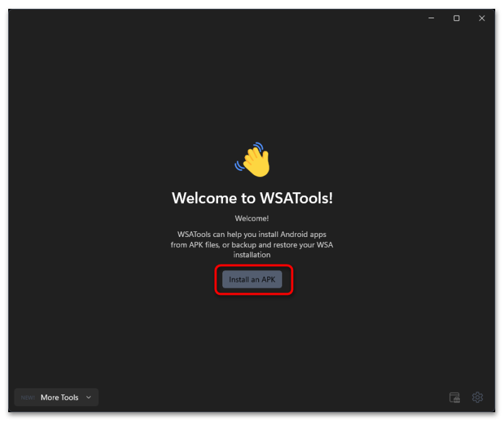
Task: Click the window-with-toolbox icon beside the gear
Action: [x=454, y=398]
